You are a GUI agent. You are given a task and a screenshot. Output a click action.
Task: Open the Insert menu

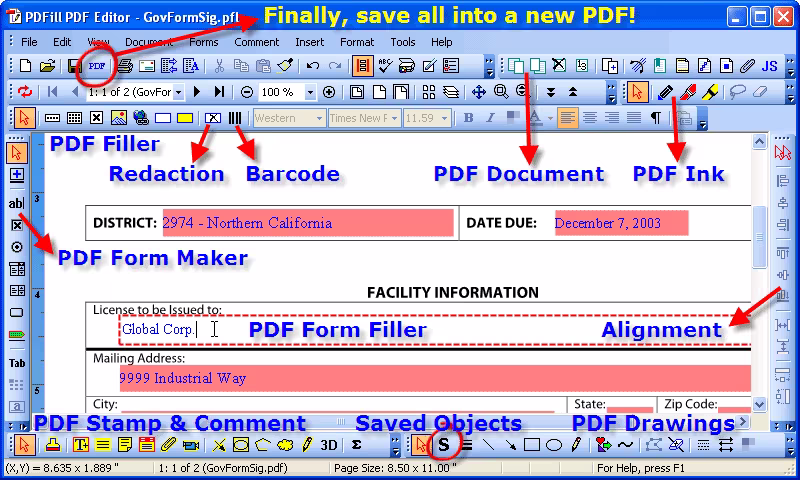pos(309,42)
